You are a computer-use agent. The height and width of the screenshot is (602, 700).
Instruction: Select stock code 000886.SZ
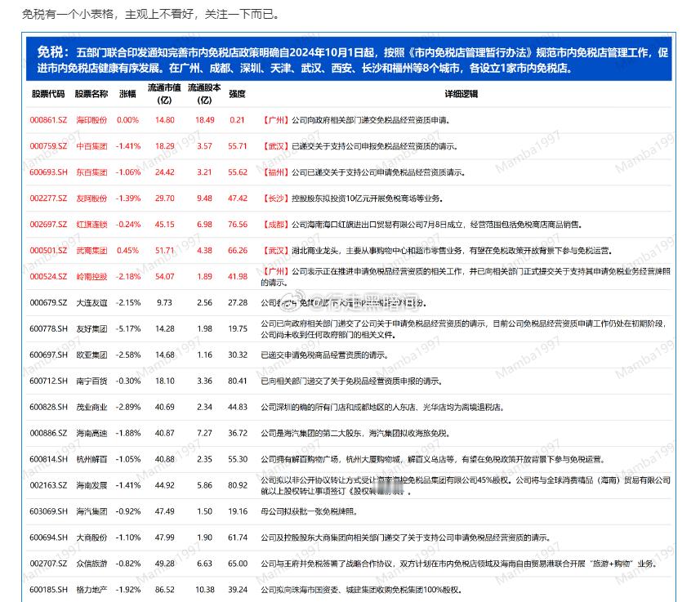click(x=48, y=433)
